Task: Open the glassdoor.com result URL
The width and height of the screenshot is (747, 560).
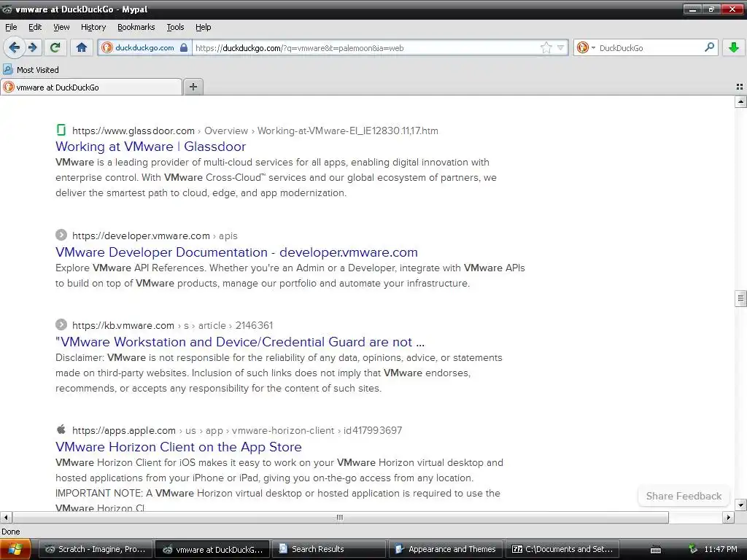Action: click(x=255, y=131)
